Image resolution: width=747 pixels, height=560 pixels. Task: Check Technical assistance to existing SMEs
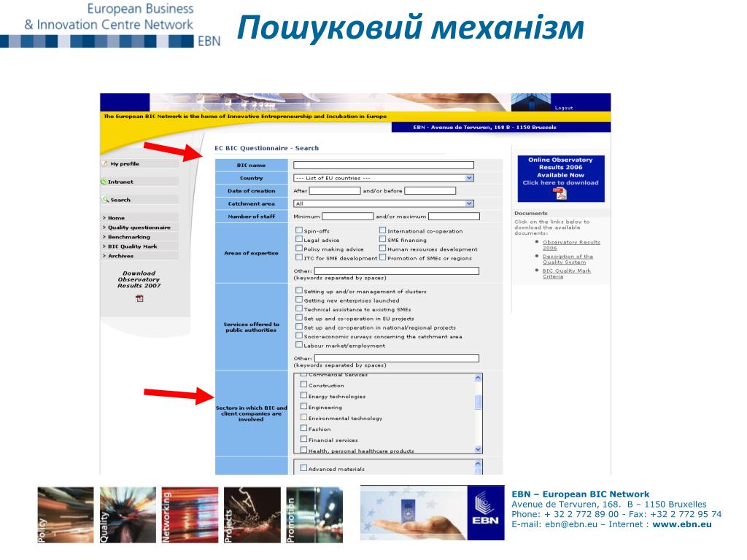[298, 308]
